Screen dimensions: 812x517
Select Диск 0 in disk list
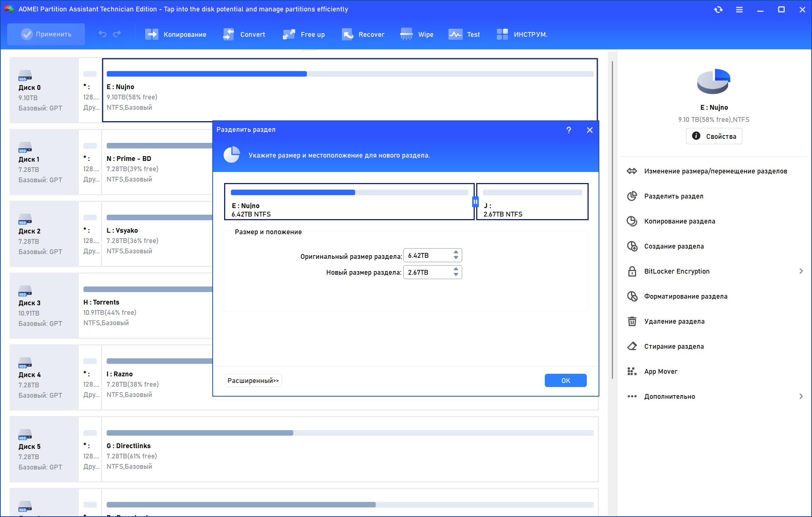[x=44, y=90]
